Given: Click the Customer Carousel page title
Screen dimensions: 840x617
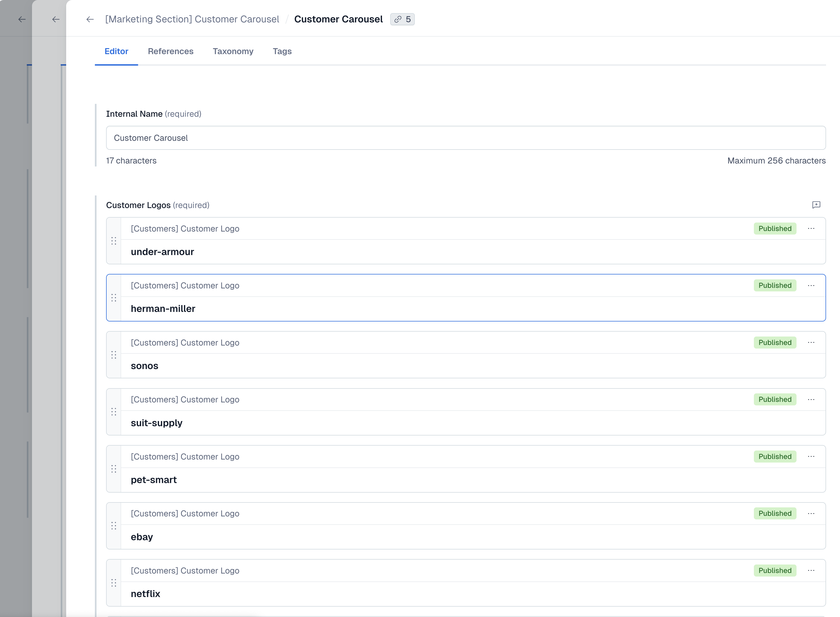Looking at the screenshot, I should point(339,19).
